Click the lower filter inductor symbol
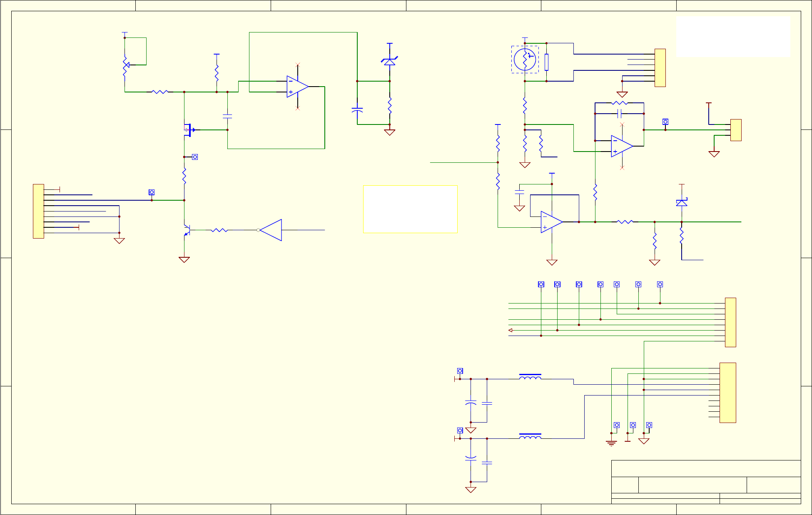 [530, 437]
